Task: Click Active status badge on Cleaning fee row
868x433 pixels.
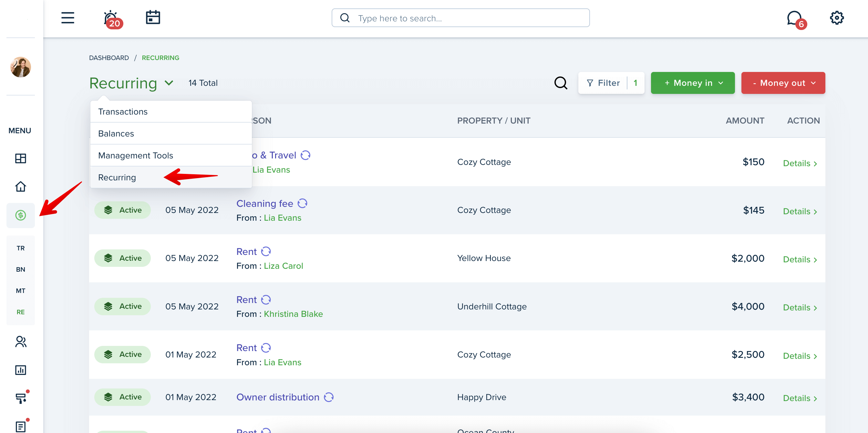Action: pos(122,210)
